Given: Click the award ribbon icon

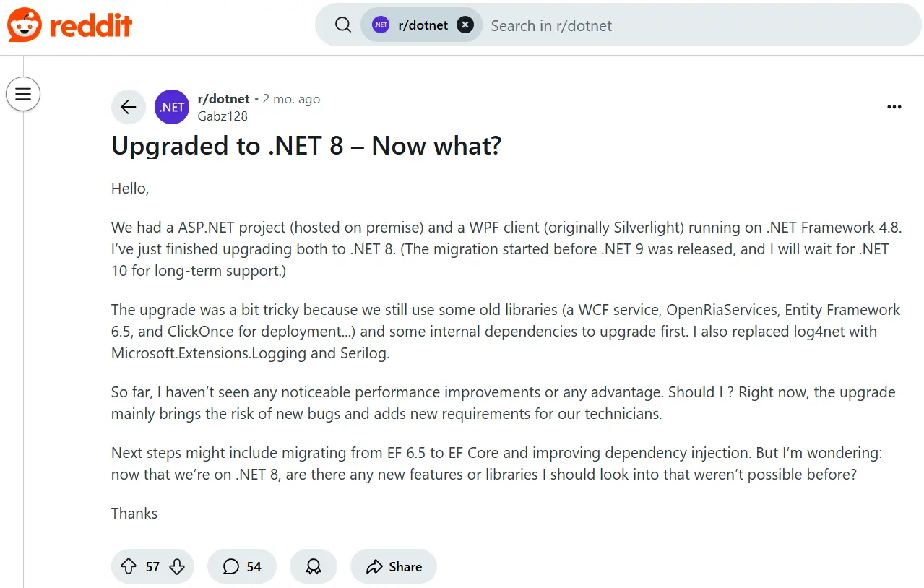Looking at the screenshot, I should 313,566.
